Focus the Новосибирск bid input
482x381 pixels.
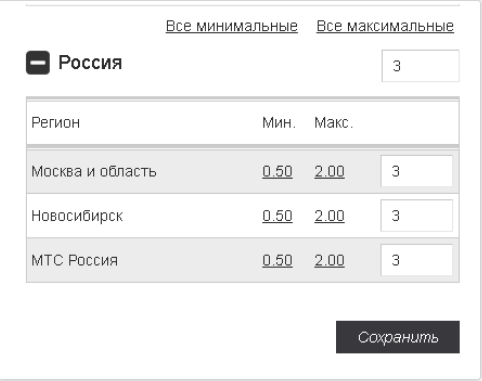click(x=417, y=215)
